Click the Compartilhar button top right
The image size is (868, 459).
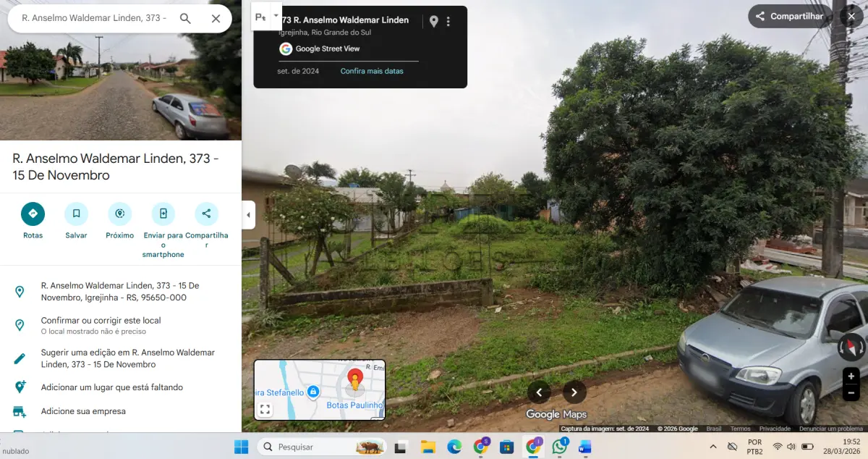click(789, 16)
